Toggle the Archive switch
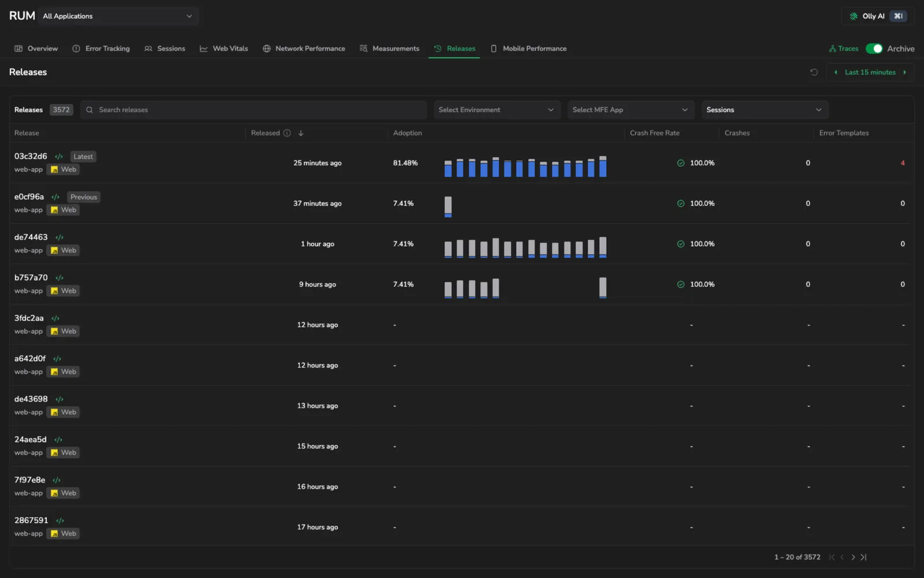Viewport: 924px width, 578px height. [874, 49]
